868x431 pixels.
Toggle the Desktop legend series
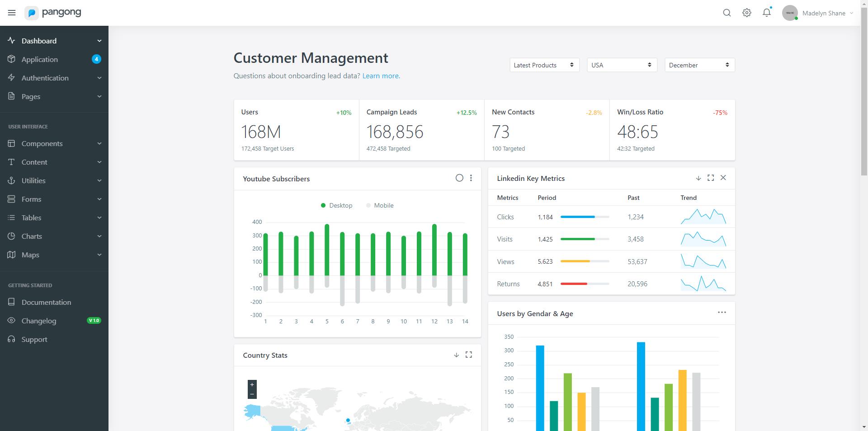coord(336,205)
